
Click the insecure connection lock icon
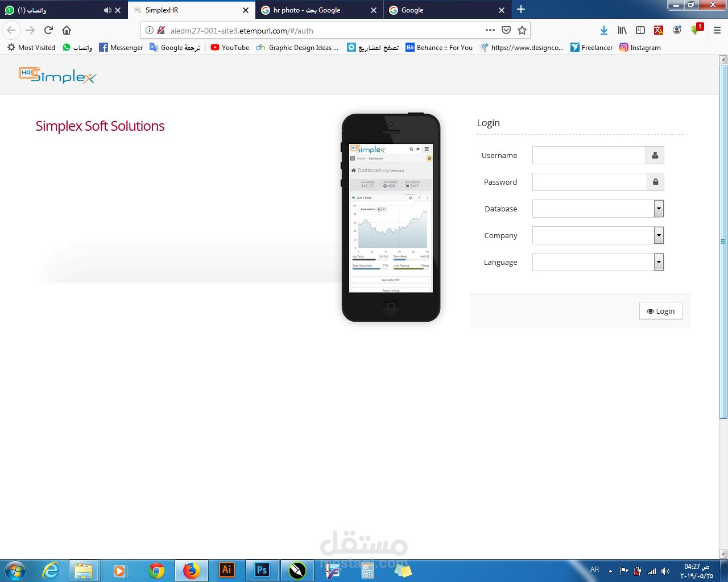coord(161,30)
